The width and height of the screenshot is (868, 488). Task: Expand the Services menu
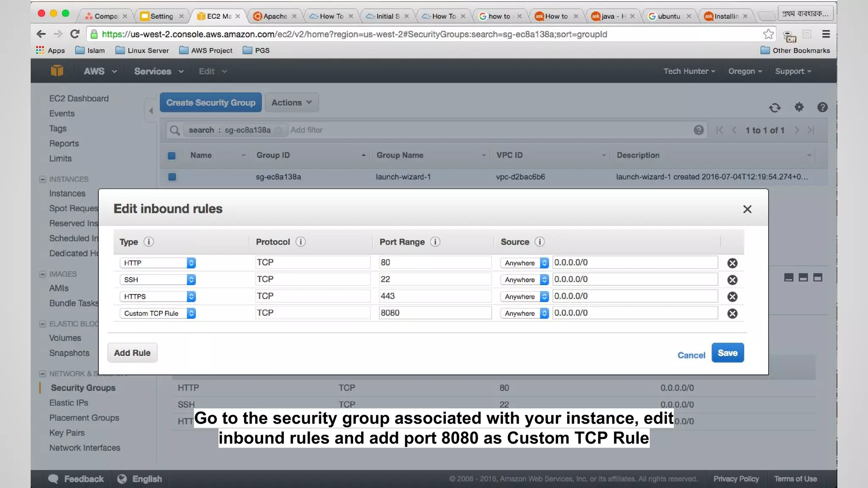pos(159,71)
